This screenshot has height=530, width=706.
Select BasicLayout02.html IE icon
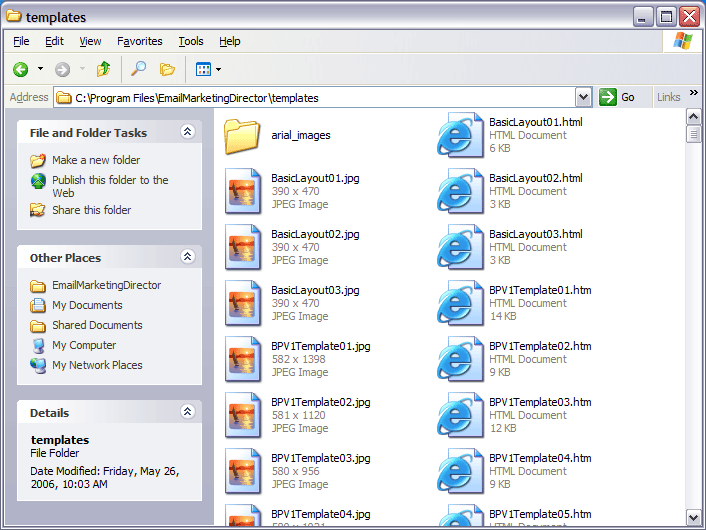pos(460,191)
